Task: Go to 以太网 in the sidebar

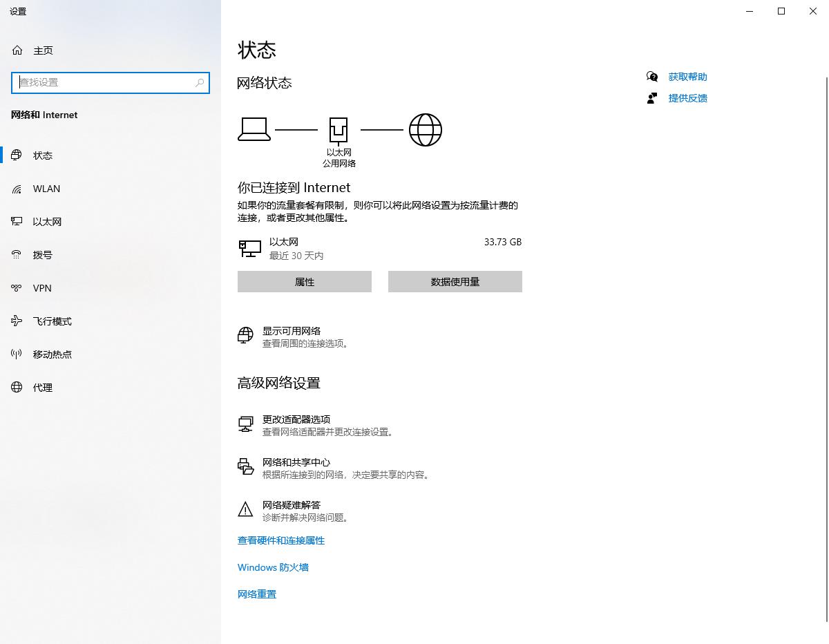Action: (111, 222)
